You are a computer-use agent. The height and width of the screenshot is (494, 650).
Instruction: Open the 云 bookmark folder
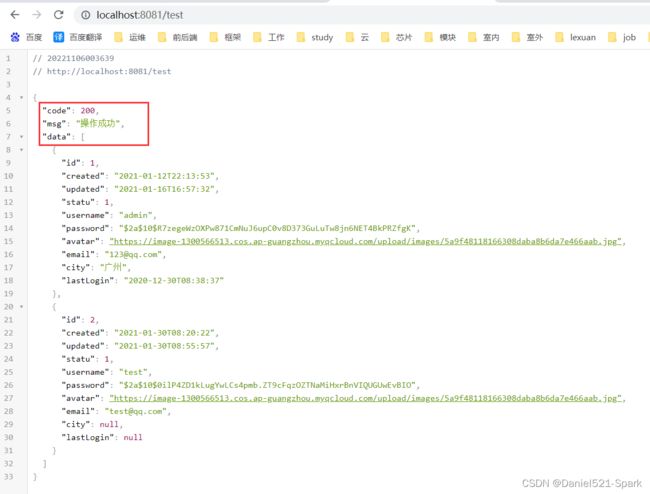tap(357, 37)
